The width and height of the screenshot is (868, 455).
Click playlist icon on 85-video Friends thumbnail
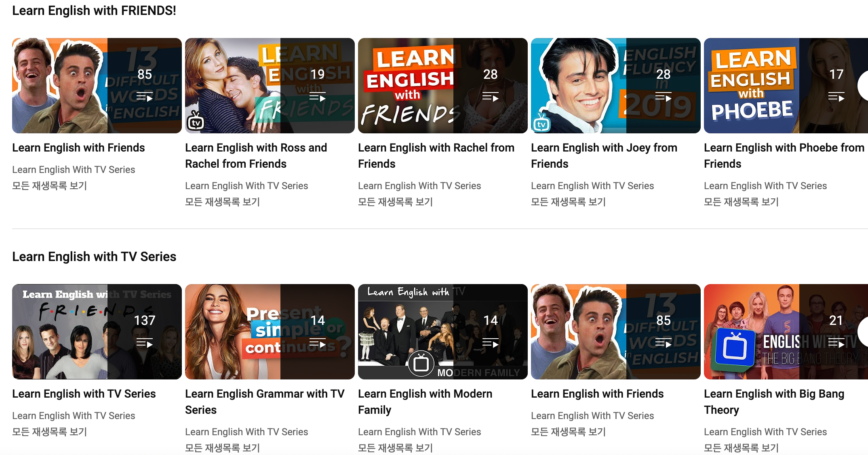[144, 97]
